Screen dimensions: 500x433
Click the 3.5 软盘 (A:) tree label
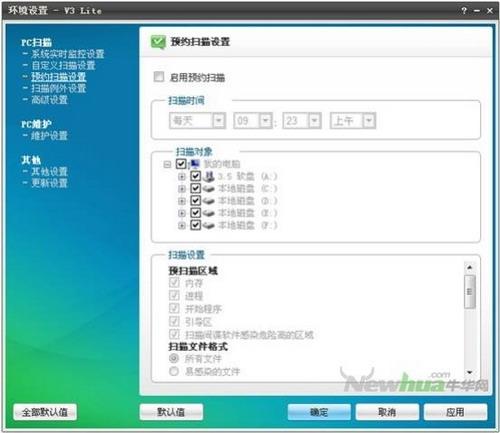248,176
